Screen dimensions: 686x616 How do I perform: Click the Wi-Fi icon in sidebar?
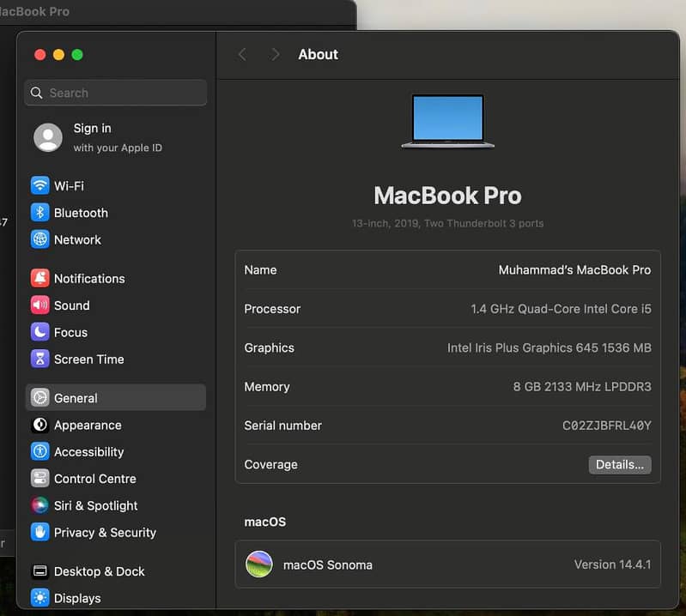[x=39, y=186]
